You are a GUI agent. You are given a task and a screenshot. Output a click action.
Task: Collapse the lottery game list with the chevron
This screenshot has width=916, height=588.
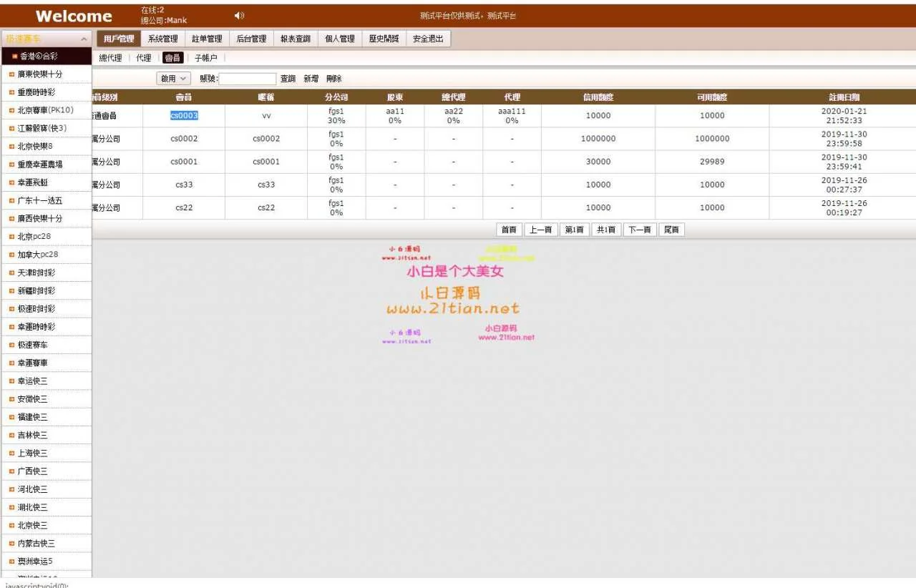[x=84, y=39]
